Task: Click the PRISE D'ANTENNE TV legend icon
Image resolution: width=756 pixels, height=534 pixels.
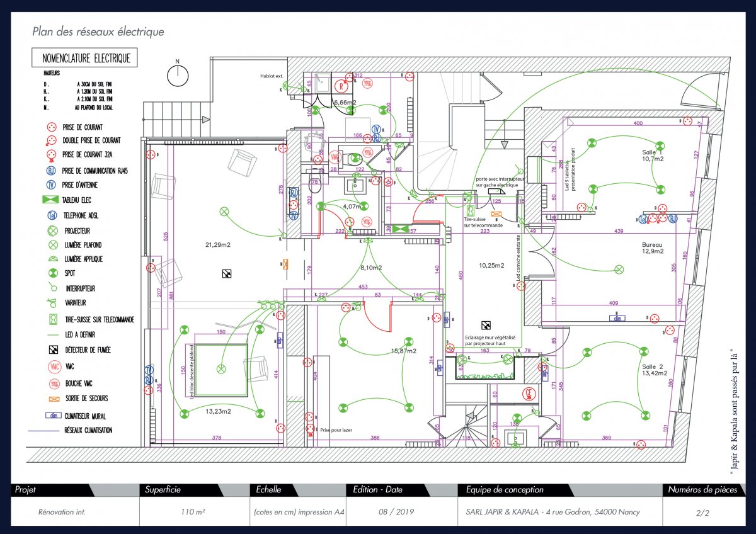Action: (x=51, y=185)
